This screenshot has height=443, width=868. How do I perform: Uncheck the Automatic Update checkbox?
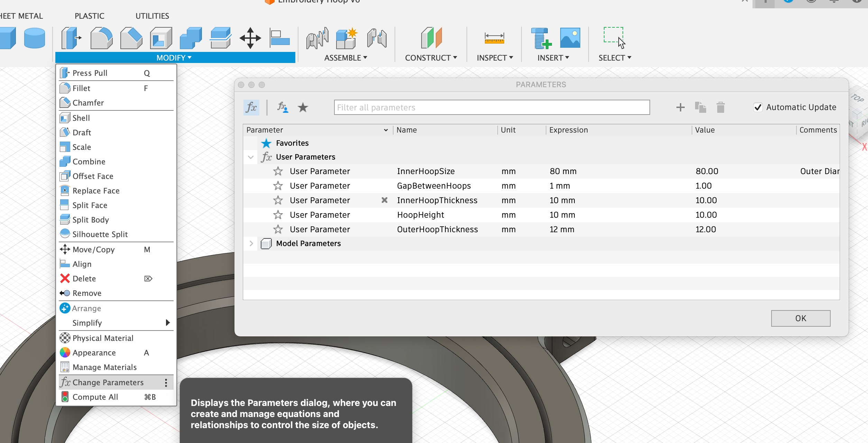(x=758, y=107)
